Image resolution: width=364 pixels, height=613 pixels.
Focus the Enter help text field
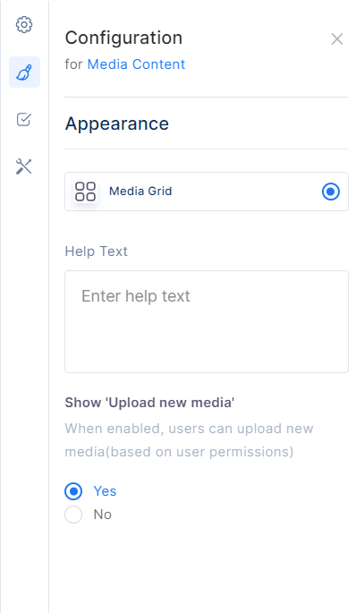click(207, 321)
